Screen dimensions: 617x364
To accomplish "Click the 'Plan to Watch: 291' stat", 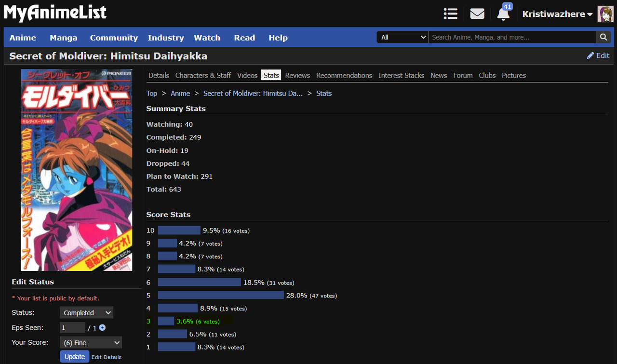I will click(x=179, y=176).
